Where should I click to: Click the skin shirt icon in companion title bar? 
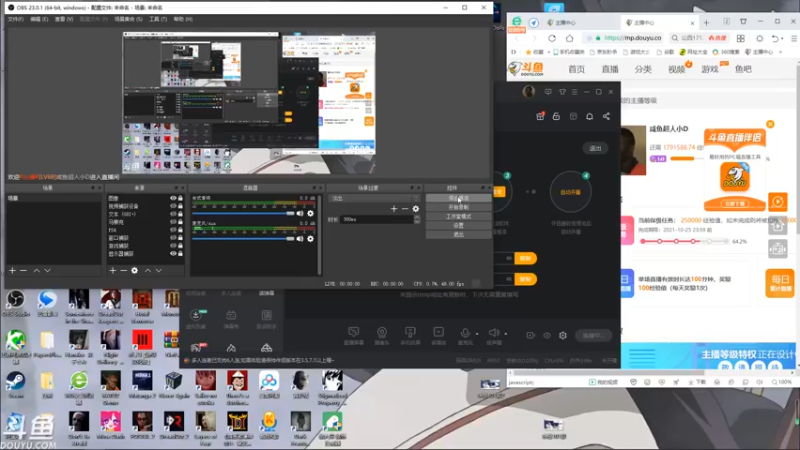[562, 92]
